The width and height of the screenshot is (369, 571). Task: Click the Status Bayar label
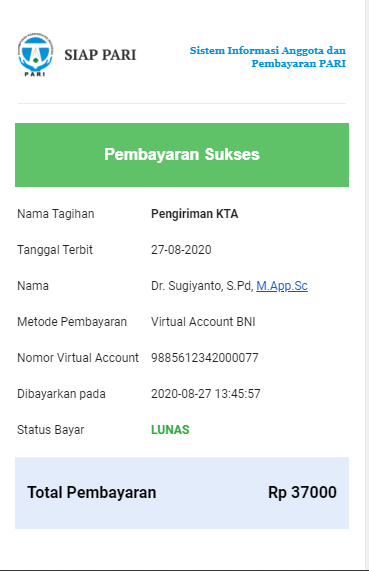pyautogui.click(x=51, y=430)
